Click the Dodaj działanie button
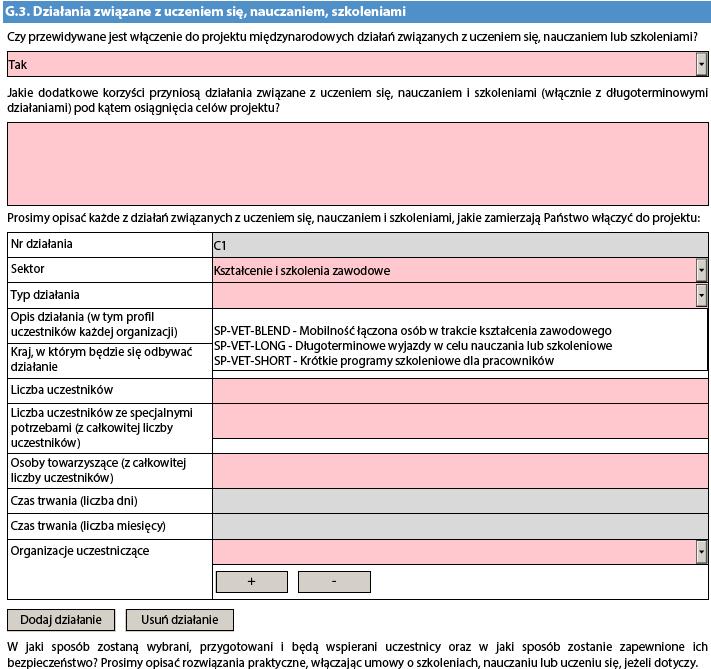Screen dimensions: 711x669 pos(61,620)
